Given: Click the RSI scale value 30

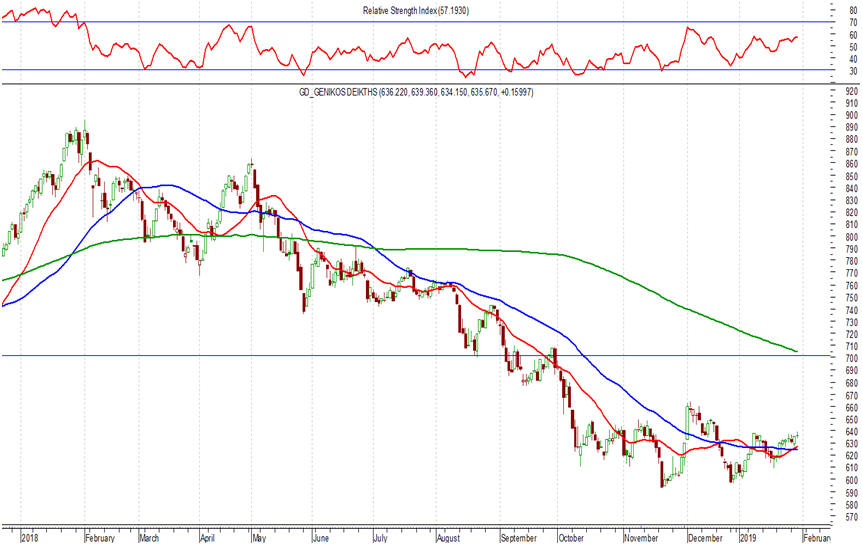Looking at the screenshot, I should click(x=854, y=71).
